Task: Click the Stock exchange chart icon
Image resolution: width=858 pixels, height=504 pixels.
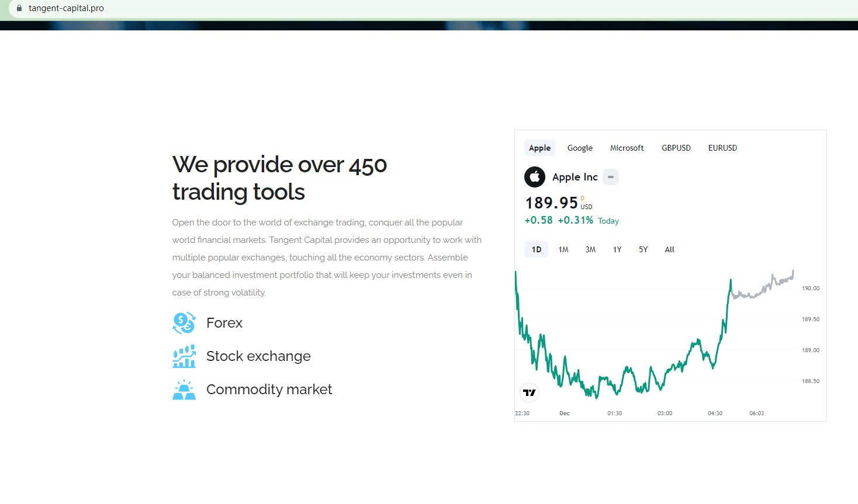Action: [x=184, y=356]
